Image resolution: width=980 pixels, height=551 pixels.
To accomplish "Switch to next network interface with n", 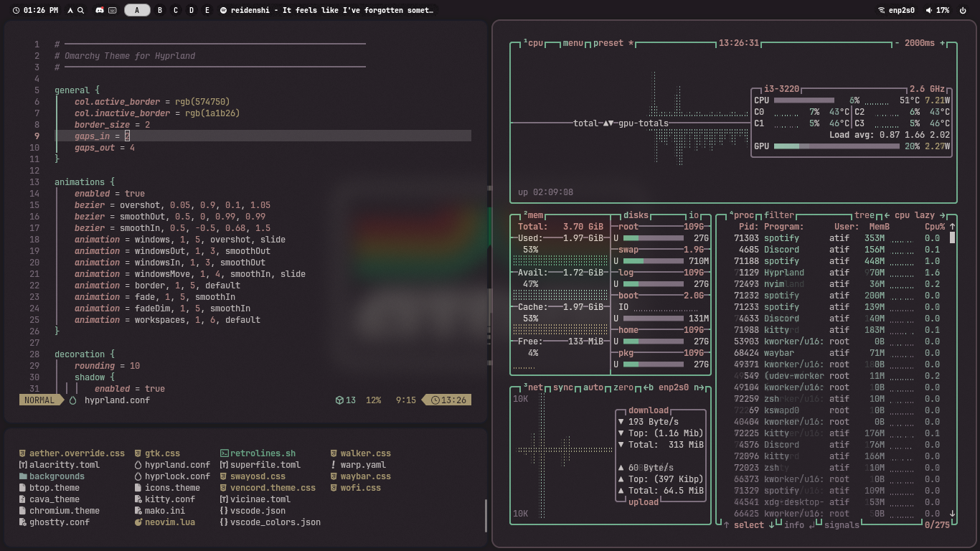I will tap(699, 387).
